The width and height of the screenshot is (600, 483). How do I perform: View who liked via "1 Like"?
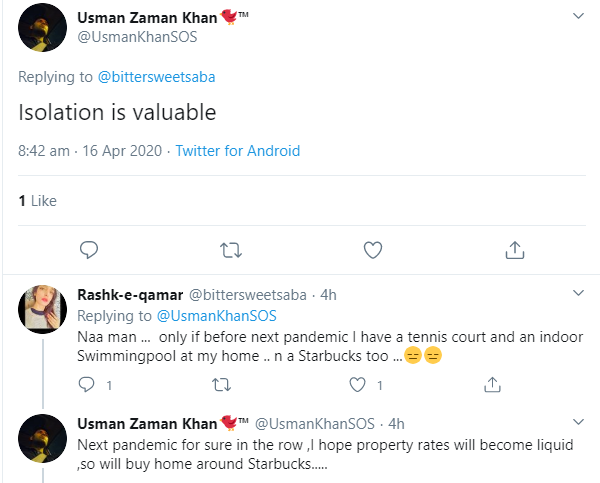pos(37,201)
